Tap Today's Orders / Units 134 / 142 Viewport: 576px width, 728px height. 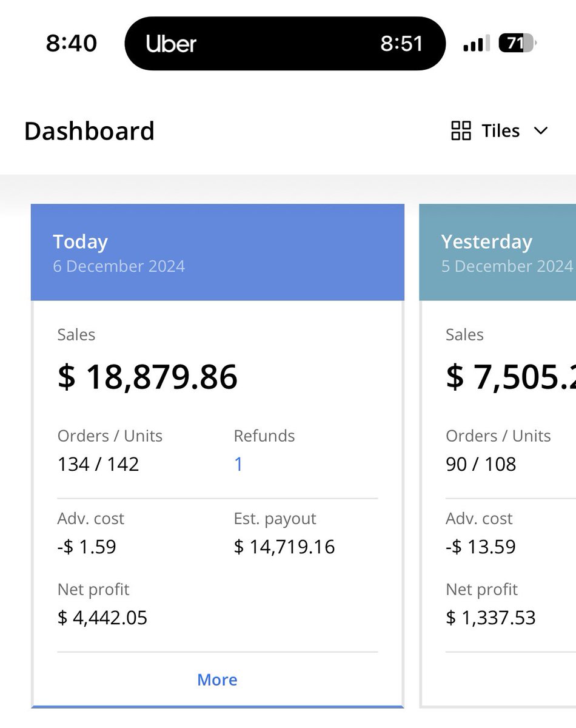tap(98, 464)
